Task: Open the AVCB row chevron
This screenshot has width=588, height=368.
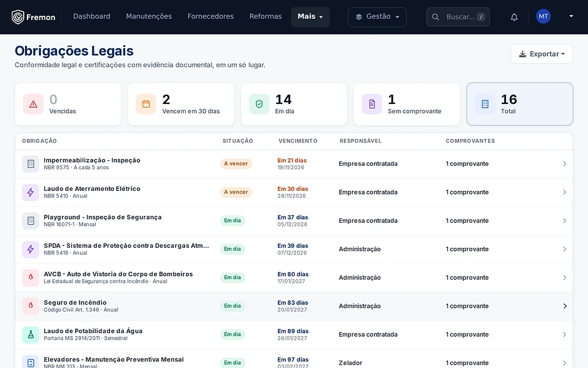Action: tap(564, 278)
